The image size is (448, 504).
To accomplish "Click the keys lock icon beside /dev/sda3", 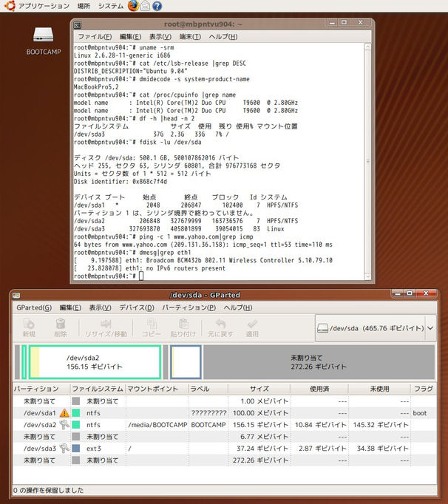I will tap(64, 448).
